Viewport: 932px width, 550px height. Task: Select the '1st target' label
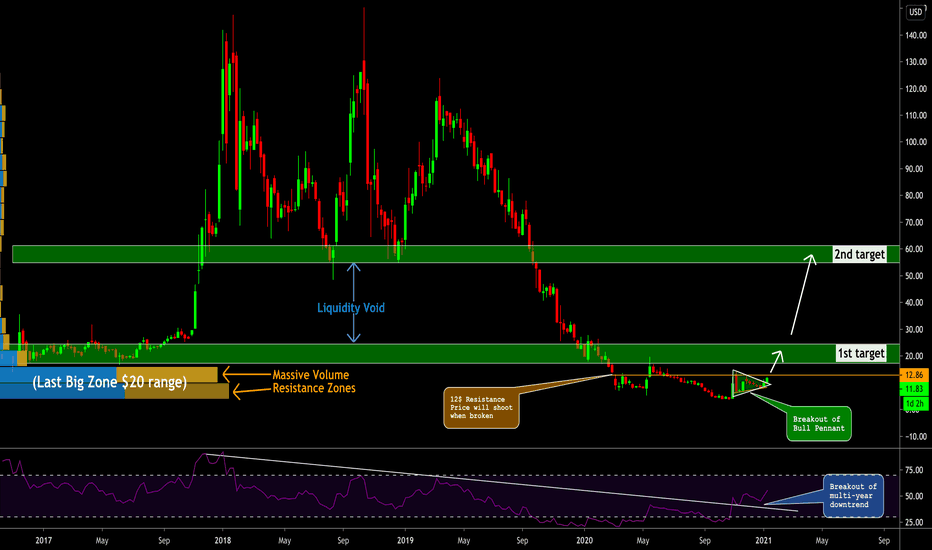coord(861,353)
